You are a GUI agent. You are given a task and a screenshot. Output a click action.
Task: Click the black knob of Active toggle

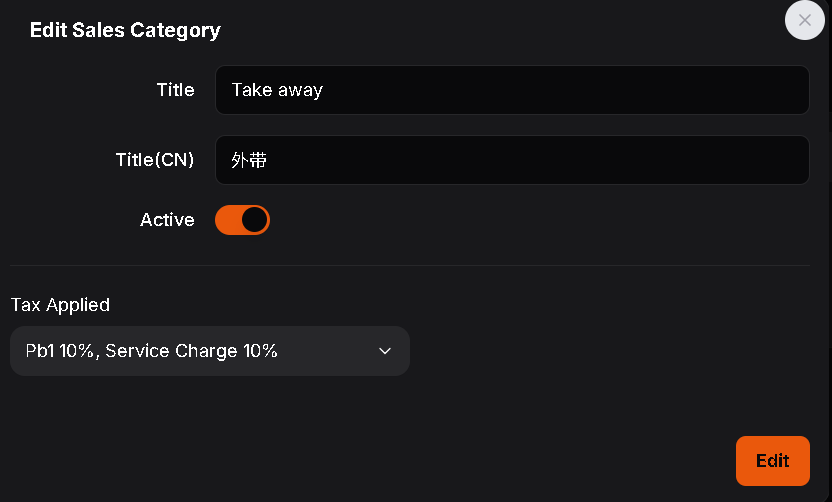coord(255,220)
